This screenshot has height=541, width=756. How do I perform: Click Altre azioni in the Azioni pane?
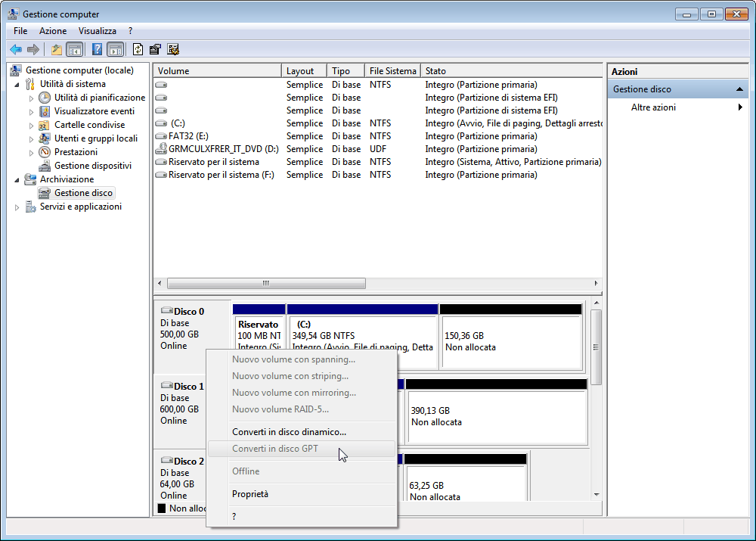pyautogui.click(x=653, y=107)
